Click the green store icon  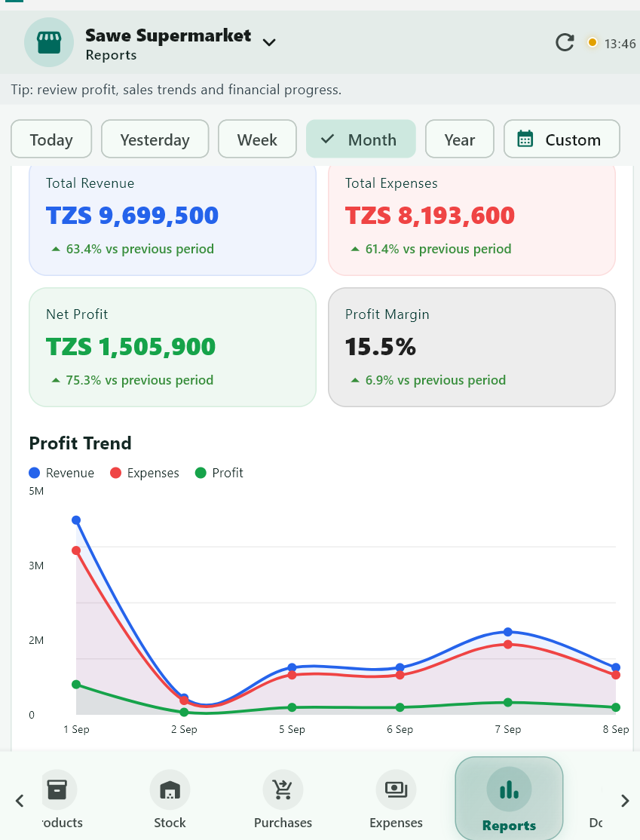point(49,42)
